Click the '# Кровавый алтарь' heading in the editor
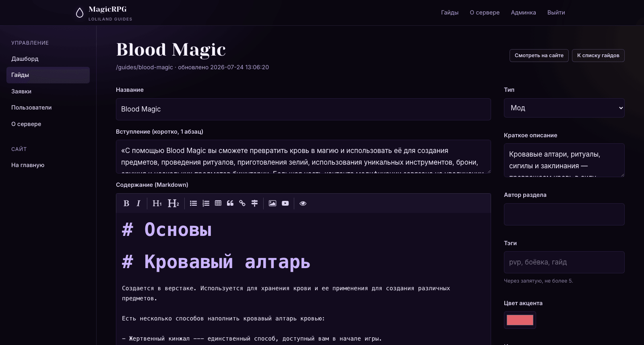The image size is (644, 345). click(x=216, y=262)
